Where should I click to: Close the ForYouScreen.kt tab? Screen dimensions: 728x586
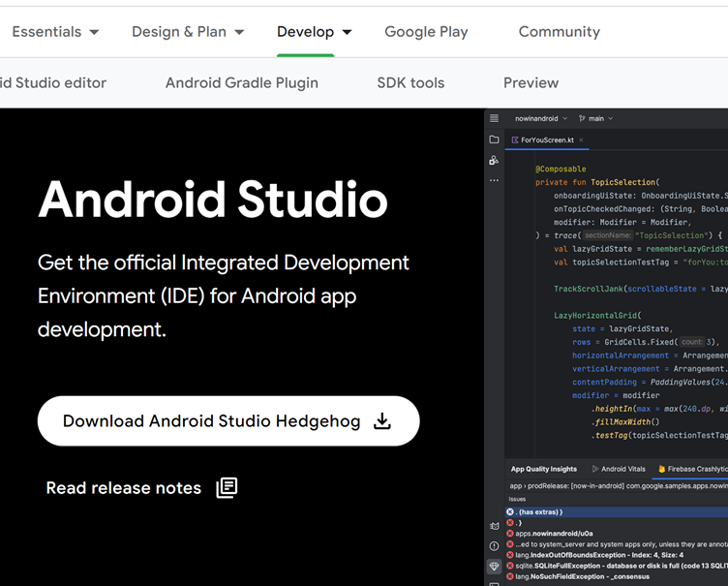(581, 139)
